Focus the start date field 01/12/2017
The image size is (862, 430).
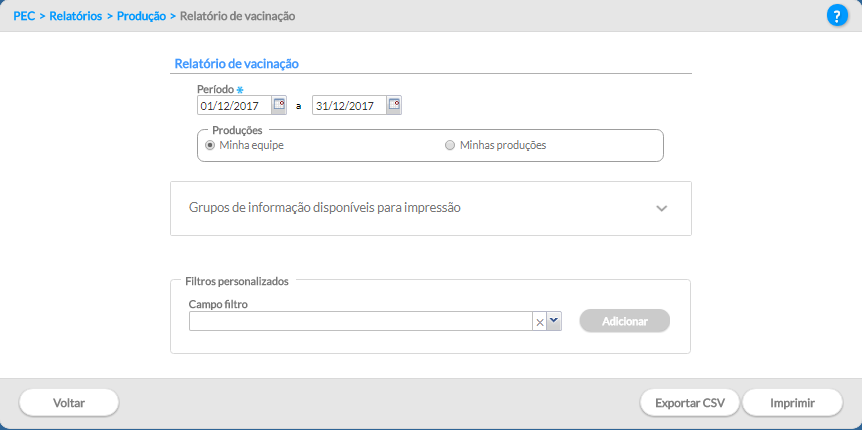pyautogui.click(x=234, y=106)
